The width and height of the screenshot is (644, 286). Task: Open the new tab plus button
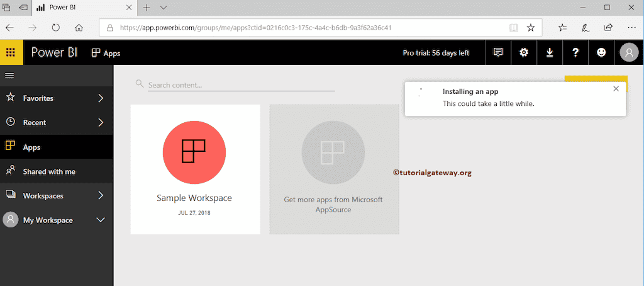click(x=147, y=8)
